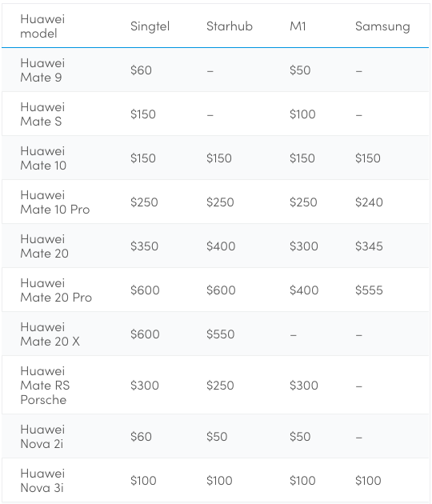Click the $100 M1 price for Mate S
This screenshot has height=504, width=432.
(302, 114)
